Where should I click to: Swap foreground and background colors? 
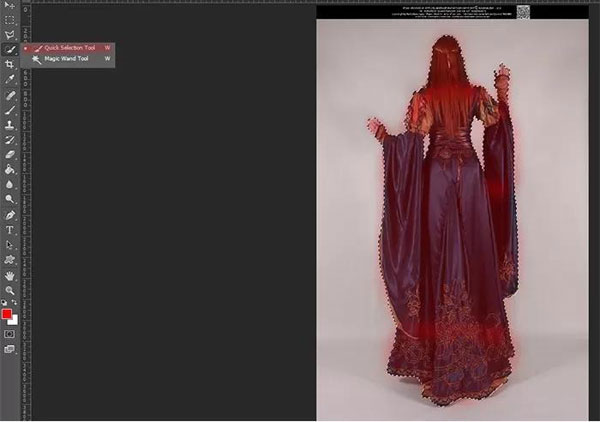click(15, 303)
